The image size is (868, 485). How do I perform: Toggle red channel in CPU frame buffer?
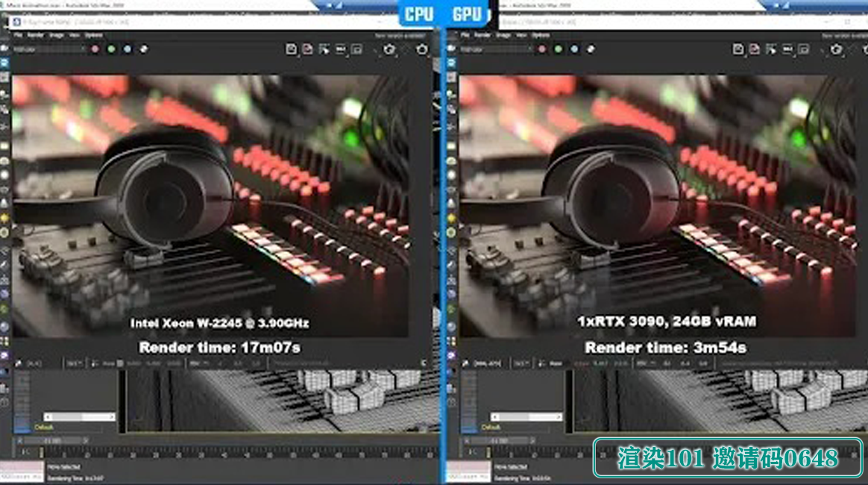tap(95, 49)
